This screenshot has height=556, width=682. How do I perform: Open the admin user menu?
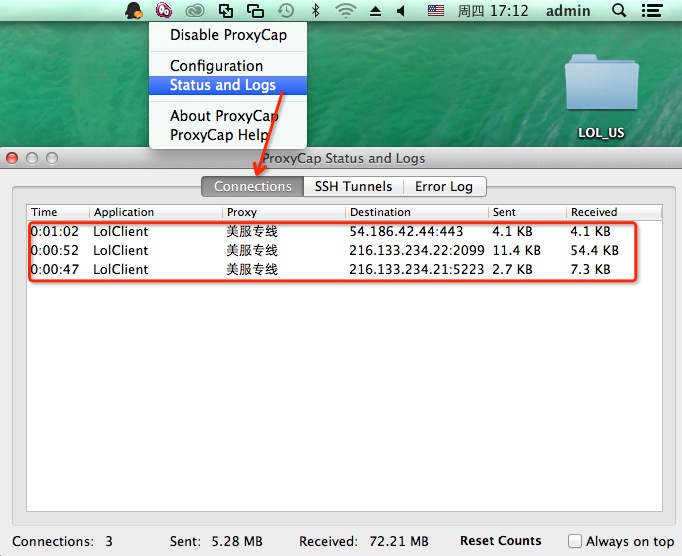[568, 10]
